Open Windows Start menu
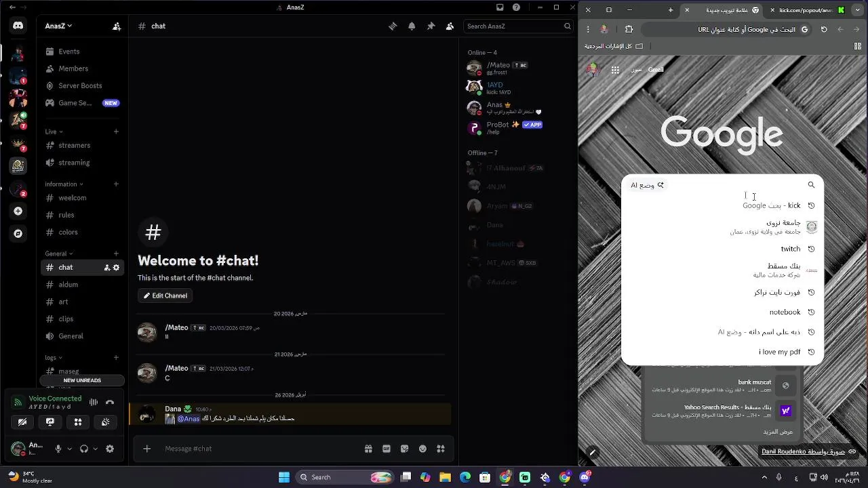This screenshot has height=488, width=868. point(284,477)
